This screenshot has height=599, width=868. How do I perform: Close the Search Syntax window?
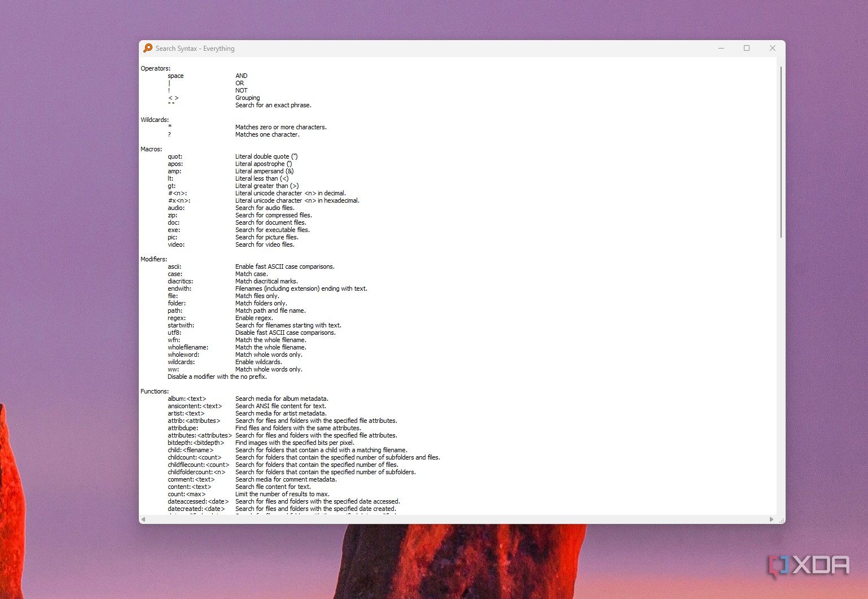click(773, 49)
